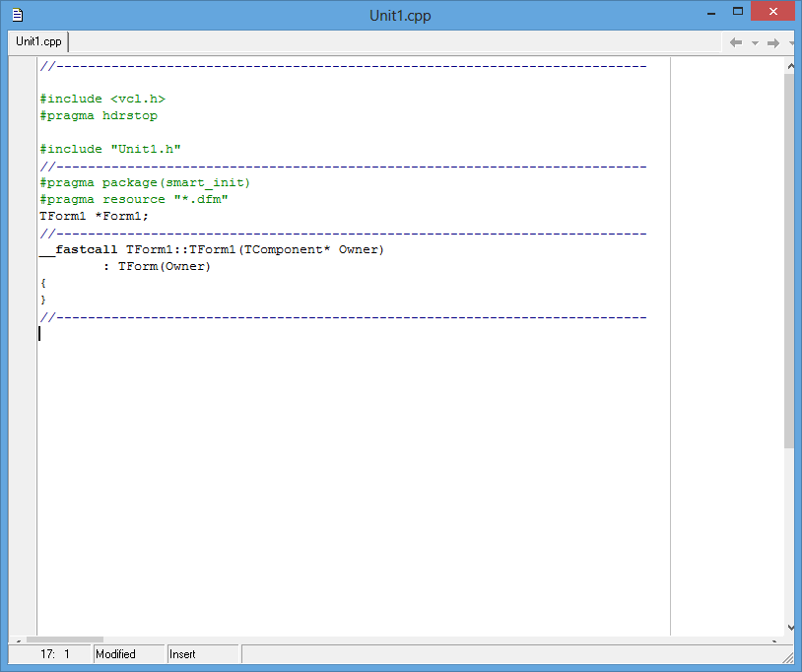Maximize the Unit1.cpp editor window

click(x=737, y=12)
